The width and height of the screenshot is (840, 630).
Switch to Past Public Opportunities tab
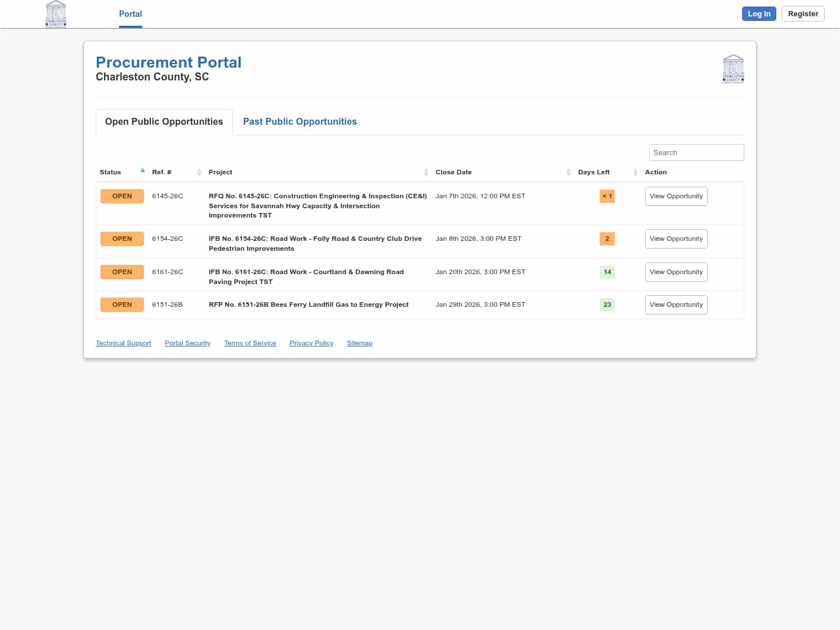(300, 121)
